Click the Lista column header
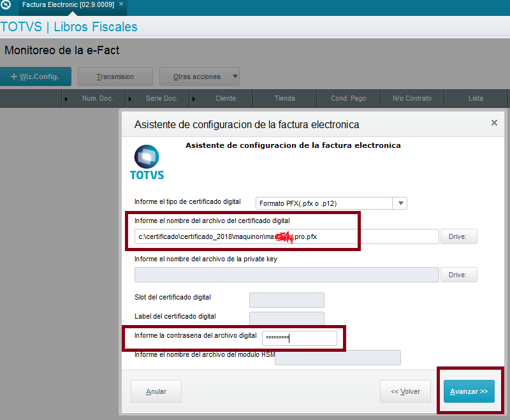Screen dimensions: 510x420 pos(476,98)
